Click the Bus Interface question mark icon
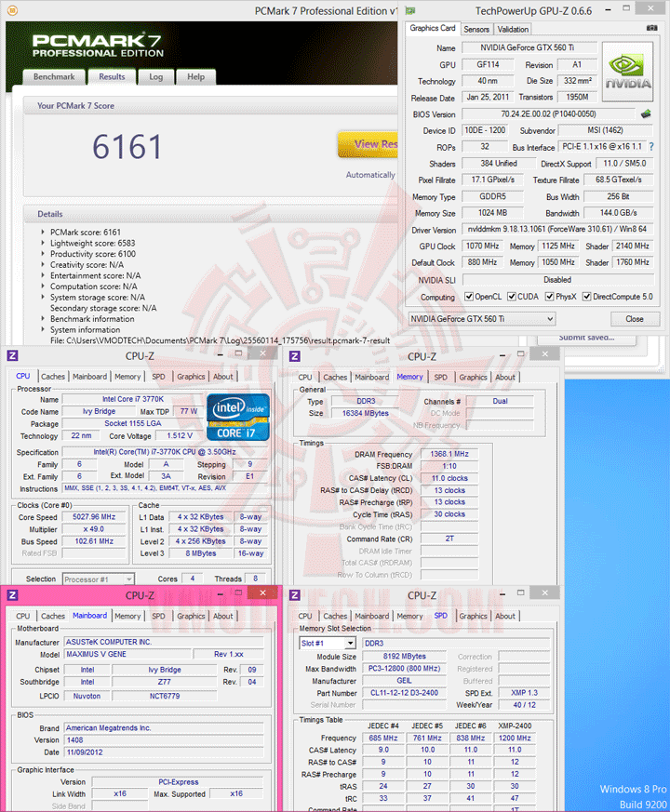Image resolution: width=670 pixels, height=812 pixels. (651, 147)
